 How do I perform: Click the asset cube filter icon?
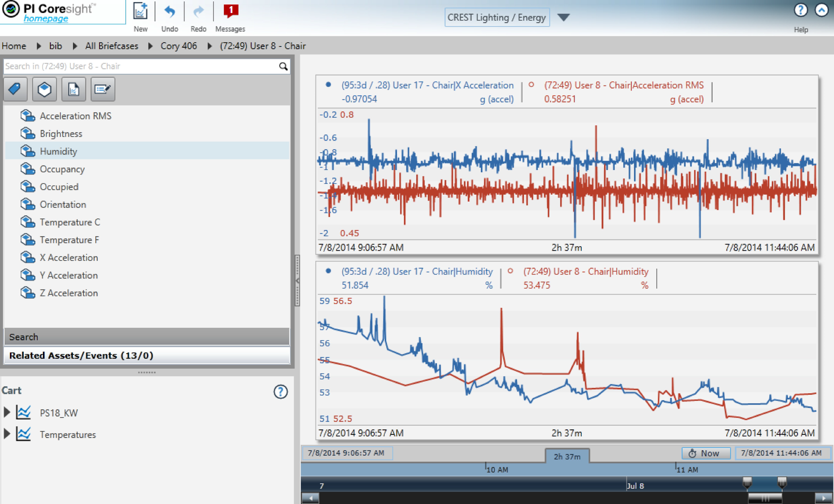coord(44,89)
